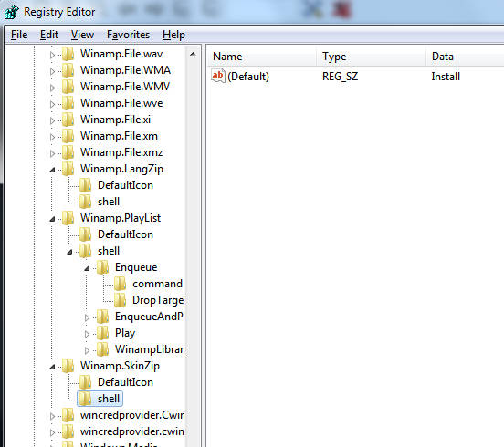Click the tree pane scroll-up arrow
Screen dimensions: 504x447
(193, 54)
